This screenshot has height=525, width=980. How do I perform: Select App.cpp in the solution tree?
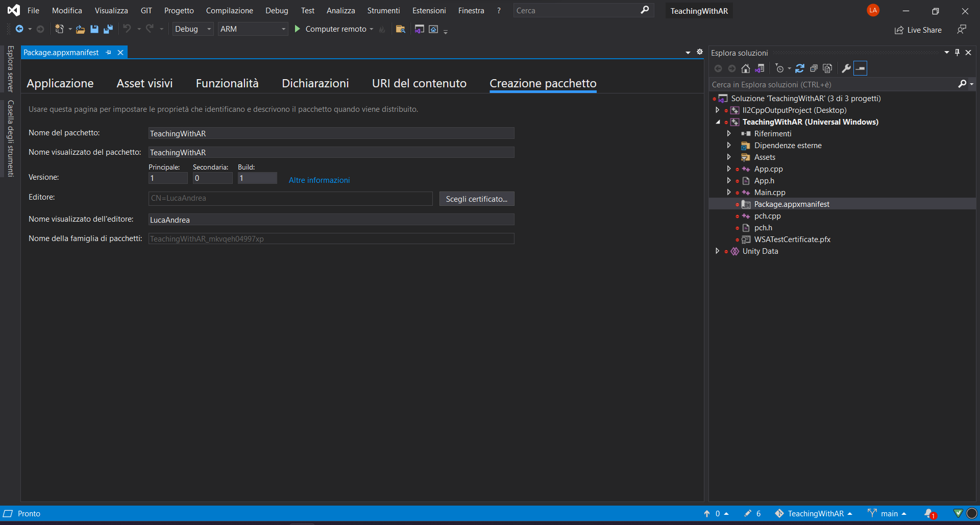point(768,169)
